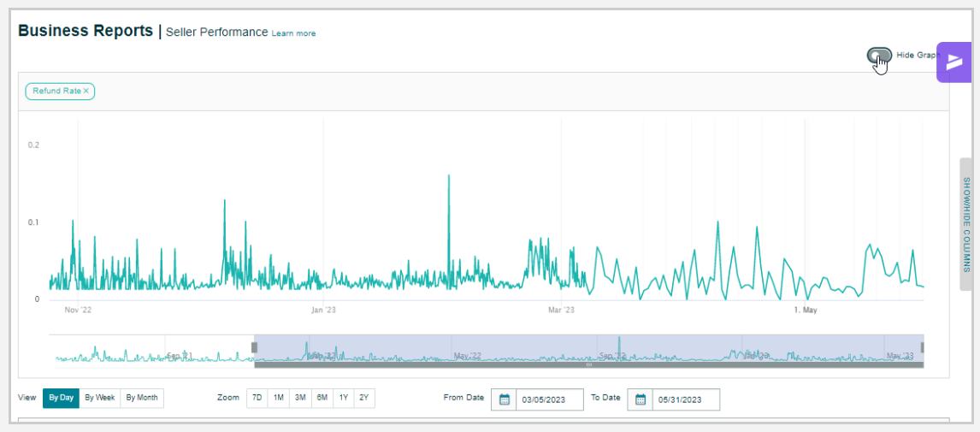Viewport: 980px width, 432px height.
Task: Click the highest spike on the refund graph
Action: coord(449,175)
